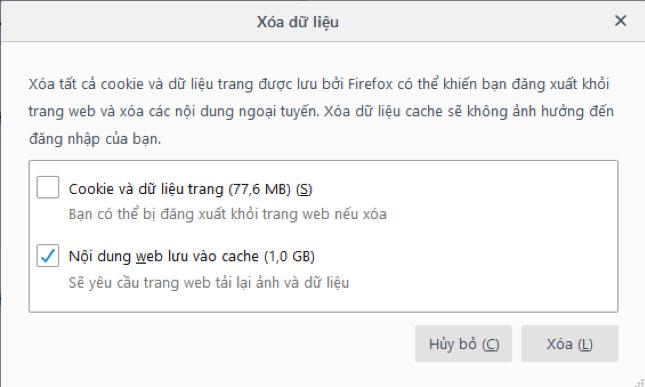Click the '(1,0 GB)' cache size text
Viewport: 645px width, 387px height.
click(289, 256)
